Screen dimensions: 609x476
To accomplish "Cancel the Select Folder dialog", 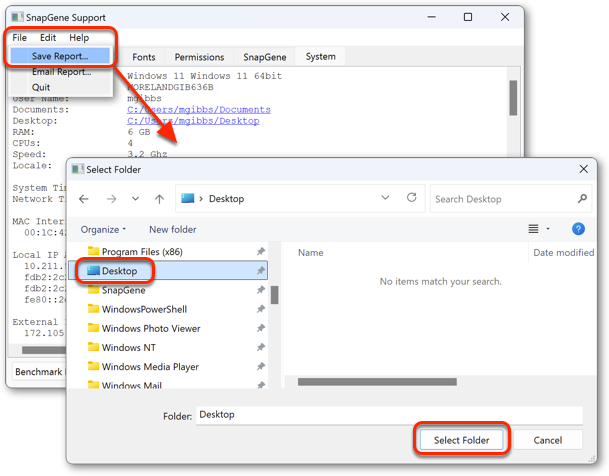I will 548,440.
